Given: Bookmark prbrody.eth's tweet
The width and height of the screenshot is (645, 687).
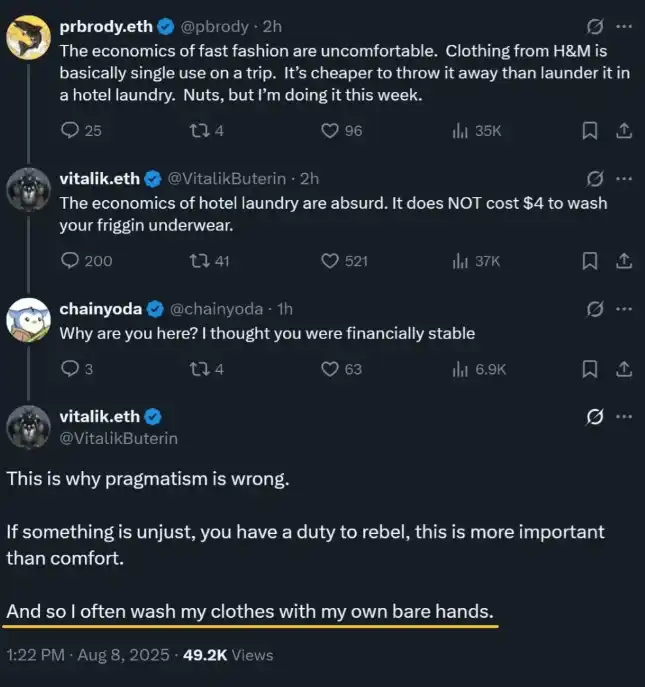Looking at the screenshot, I should pos(590,130).
